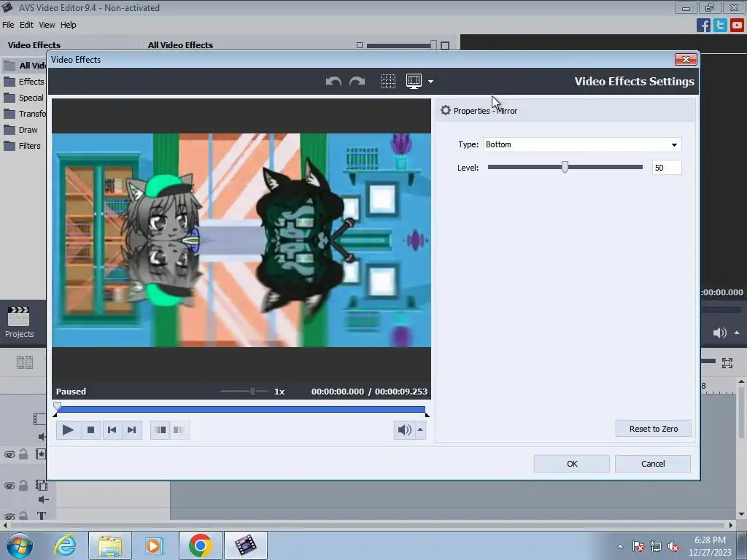Click the small thumbnail size icon
Image resolution: width=747 pixels, height=560 pixels.
pyautogui.click(x=360, y=45)
